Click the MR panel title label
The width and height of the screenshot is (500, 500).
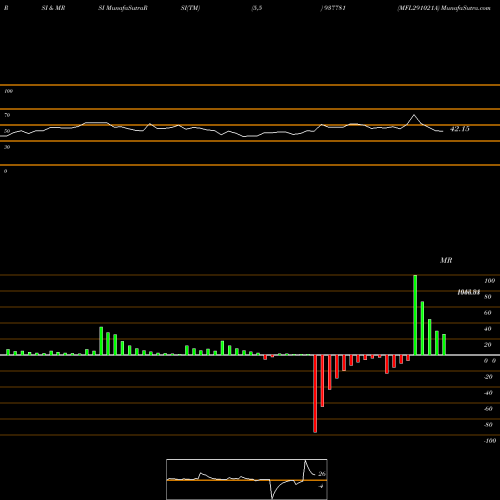[x=446, y=260]
